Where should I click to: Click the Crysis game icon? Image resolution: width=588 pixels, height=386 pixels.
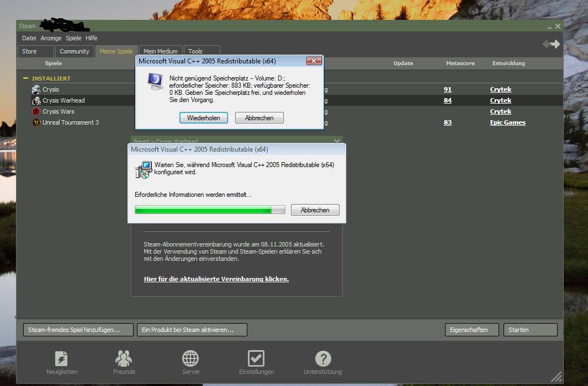click(36, 89)
